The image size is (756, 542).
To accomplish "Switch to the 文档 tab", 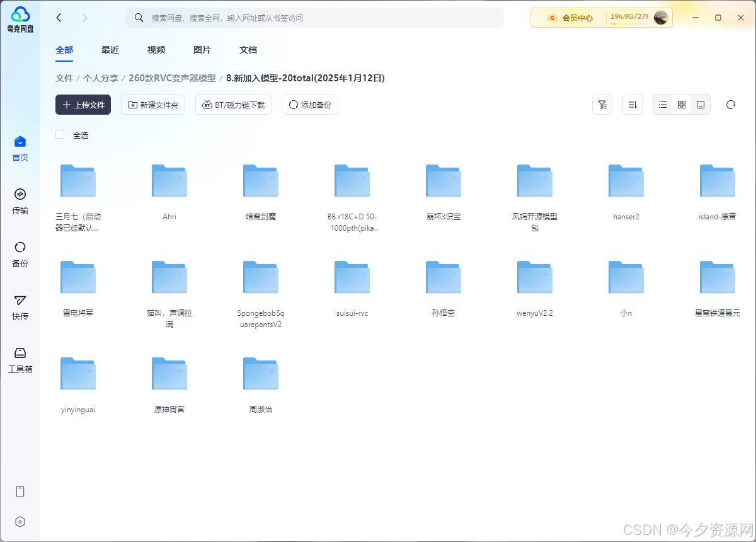I will point(248,50).
